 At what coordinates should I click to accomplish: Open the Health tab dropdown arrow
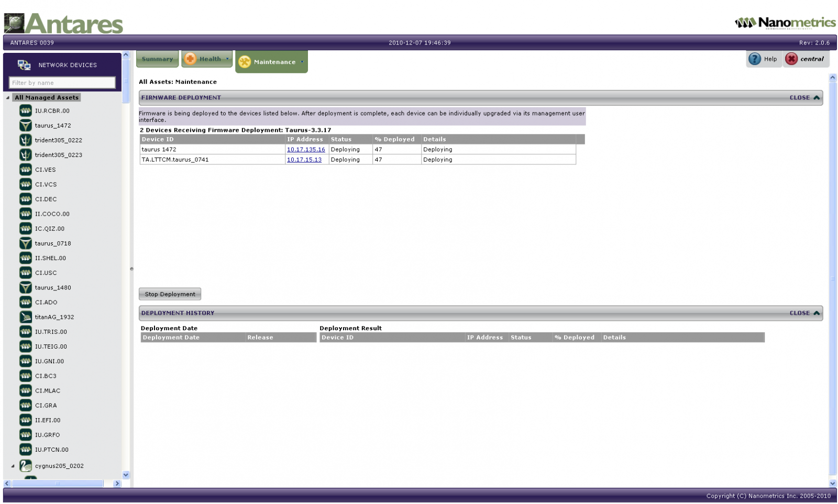(x=227, y=59)
